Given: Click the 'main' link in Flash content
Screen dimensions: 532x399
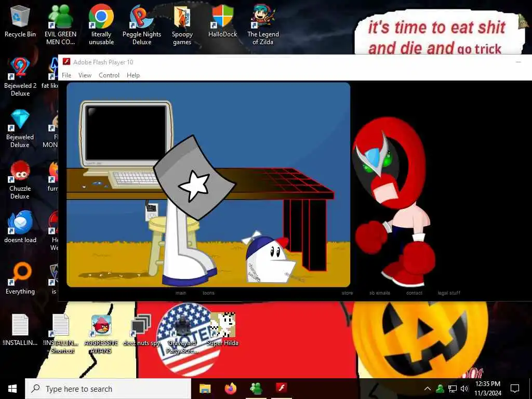Looking at the screenshot, I should tap(181, 293).
